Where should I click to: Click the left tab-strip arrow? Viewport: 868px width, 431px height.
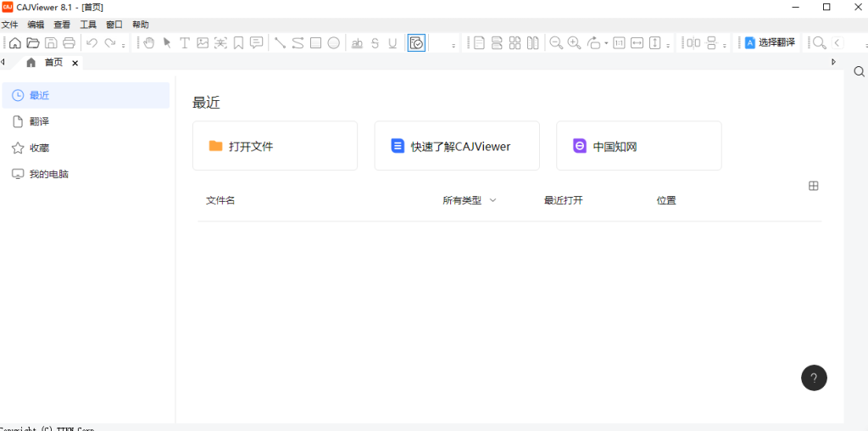(x=3, y=62)
